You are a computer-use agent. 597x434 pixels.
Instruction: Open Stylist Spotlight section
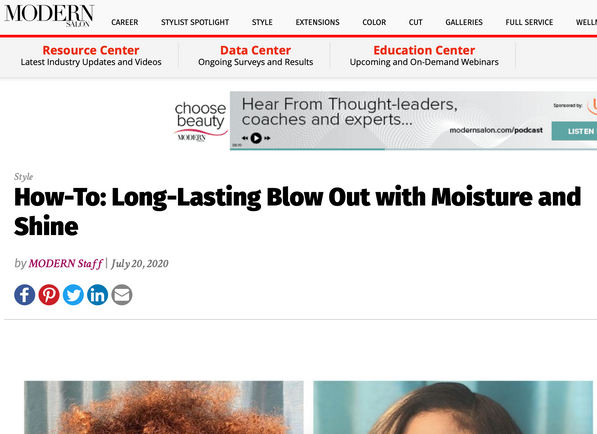click(x=195, y=22)
